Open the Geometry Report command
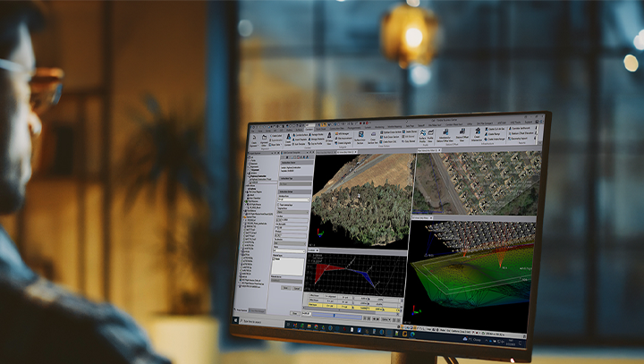The height and width of the screenshot is (364, 644). pyautogui.click(x=518, y=139)
